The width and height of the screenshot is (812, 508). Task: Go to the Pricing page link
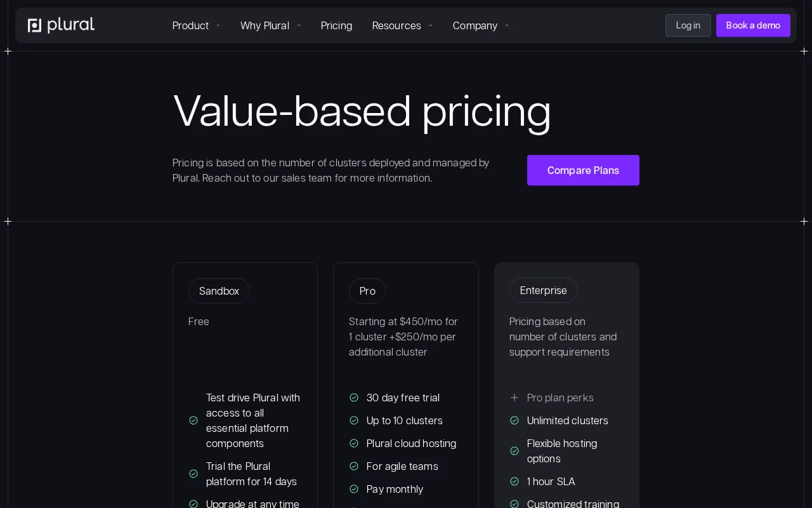tap(336, 25)
